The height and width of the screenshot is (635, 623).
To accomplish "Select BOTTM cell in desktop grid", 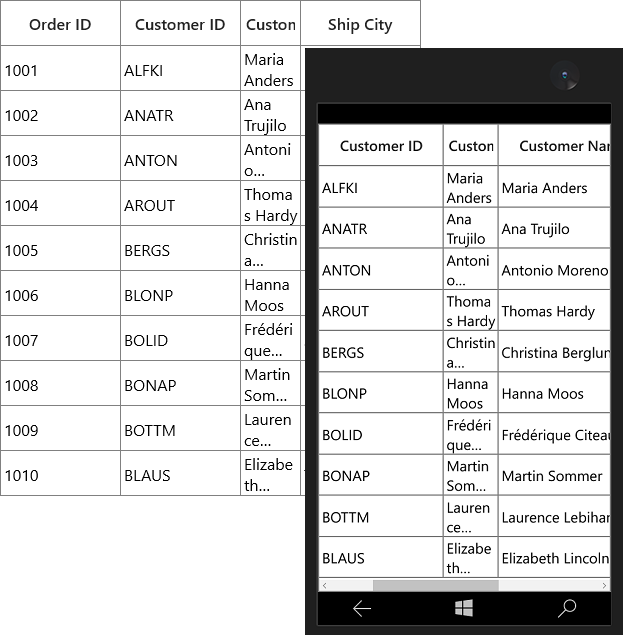I will point(180,428).
